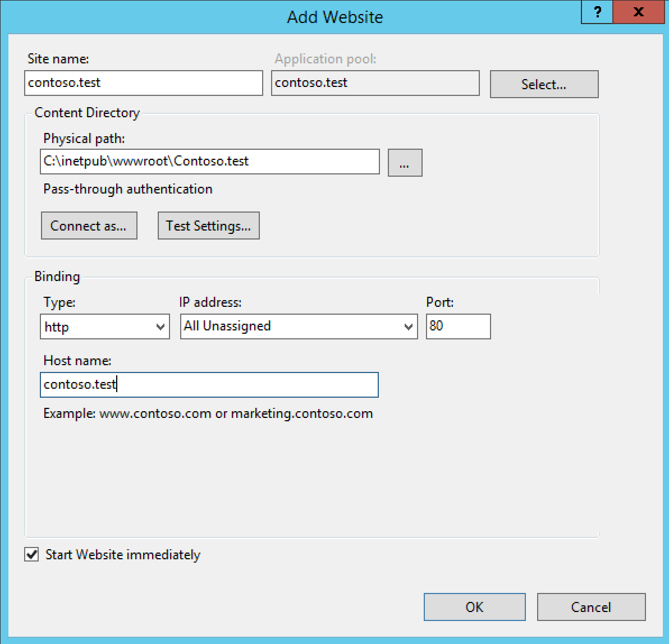Click the Pass-through authentication text
Screen dimensions: 669x644
pyautogui.click(x=128, y=189)
